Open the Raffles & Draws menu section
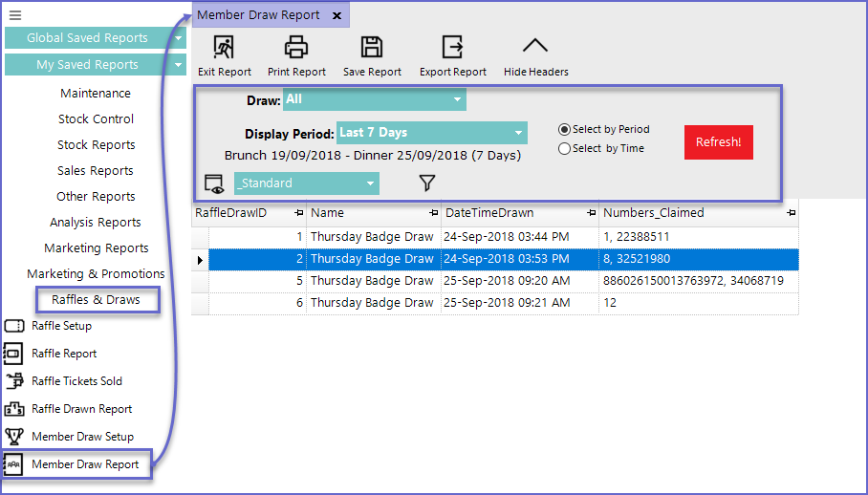 [96, 300]
